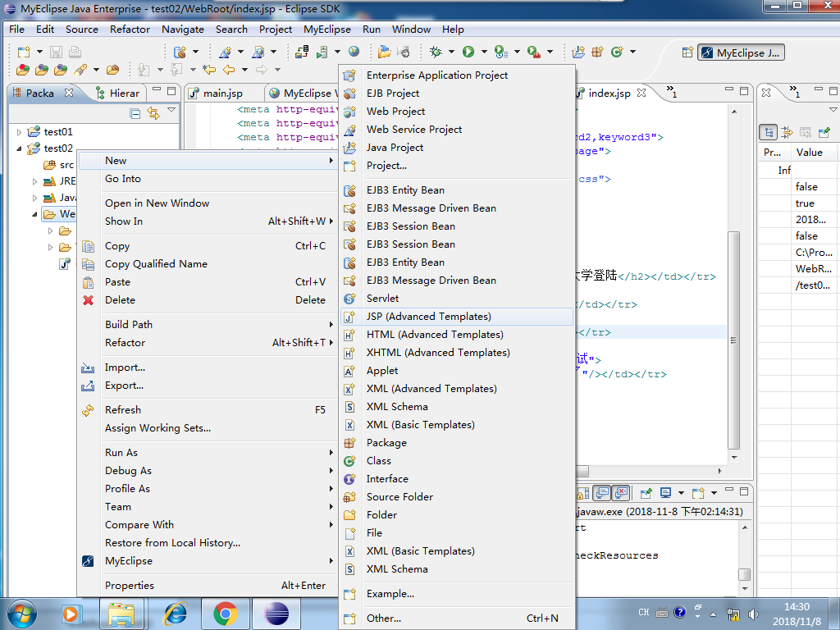The width and height of the screenshot is (840, 630).
Task: Toggle Link with Editor in Package Explorer
Action: [x=153, y=113]
